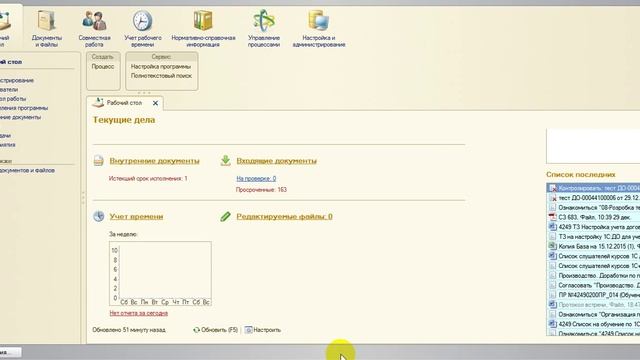
Task: Open ...ления программы sidebar item
Action: pos(24,108)
